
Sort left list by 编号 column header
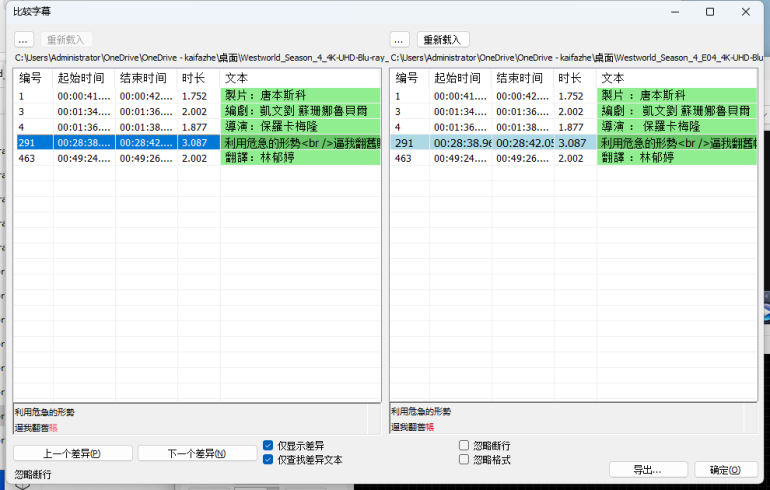pos(33,78)
